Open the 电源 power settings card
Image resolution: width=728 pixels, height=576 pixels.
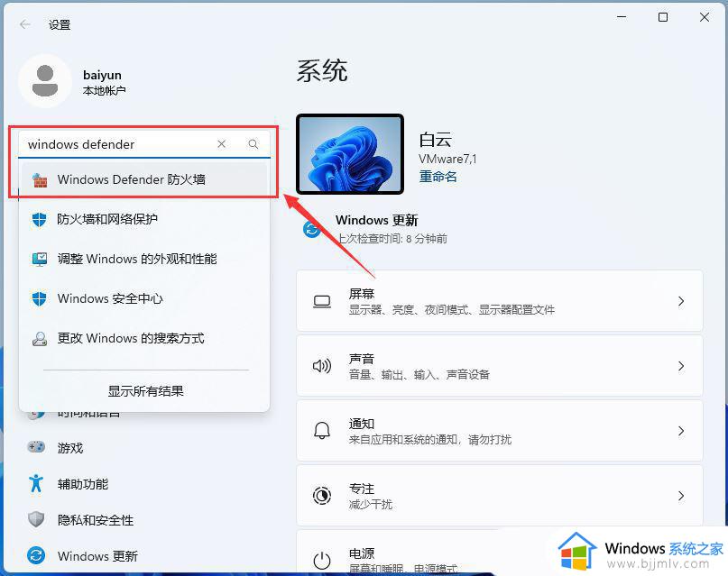[499, 552]
